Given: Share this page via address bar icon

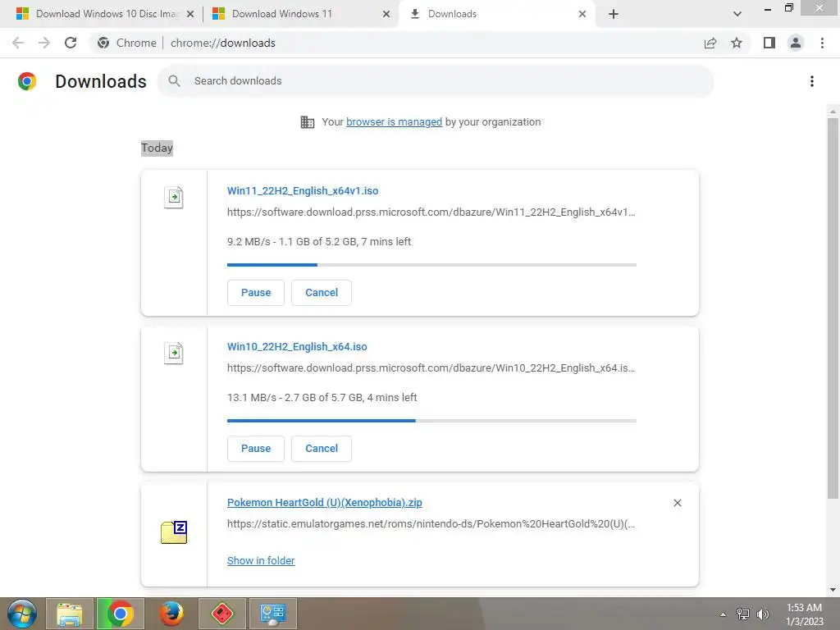Looking at the screenshot, I should click(710, 43).
